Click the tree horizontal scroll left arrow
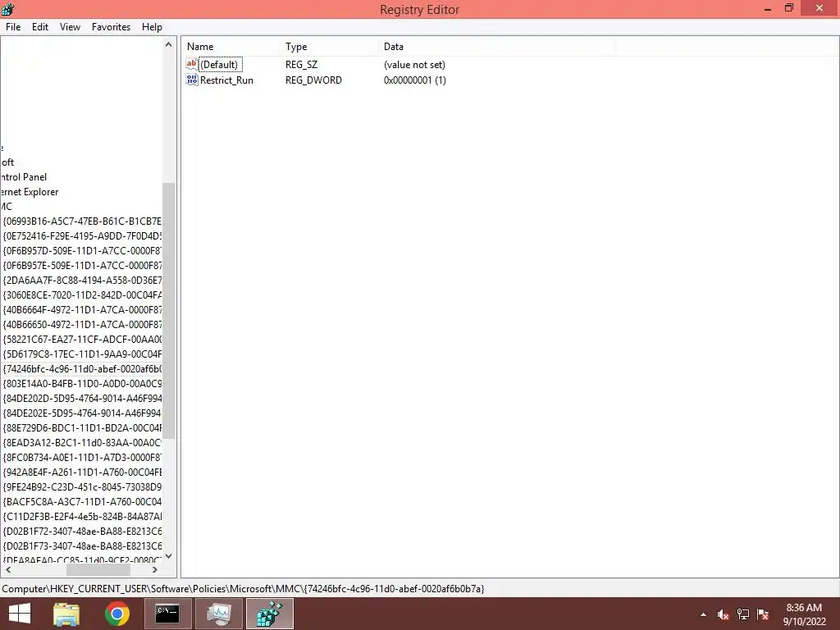 8,570
